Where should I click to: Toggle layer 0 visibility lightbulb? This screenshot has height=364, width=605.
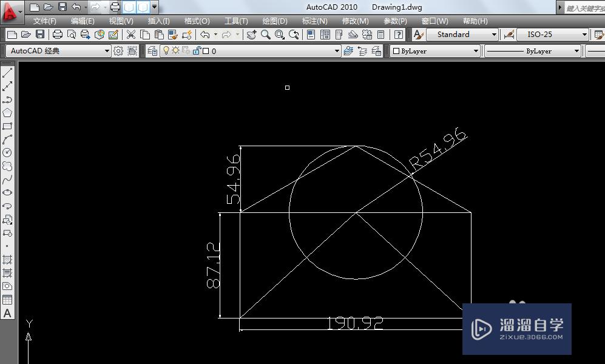pyautogui.click(x=167, y=51)
